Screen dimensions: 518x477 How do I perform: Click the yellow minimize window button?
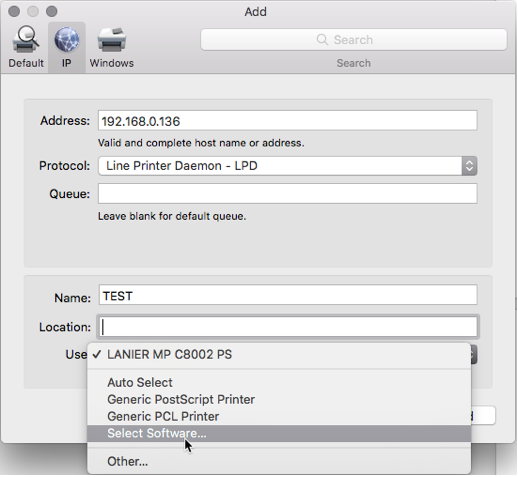coord(33,11)
